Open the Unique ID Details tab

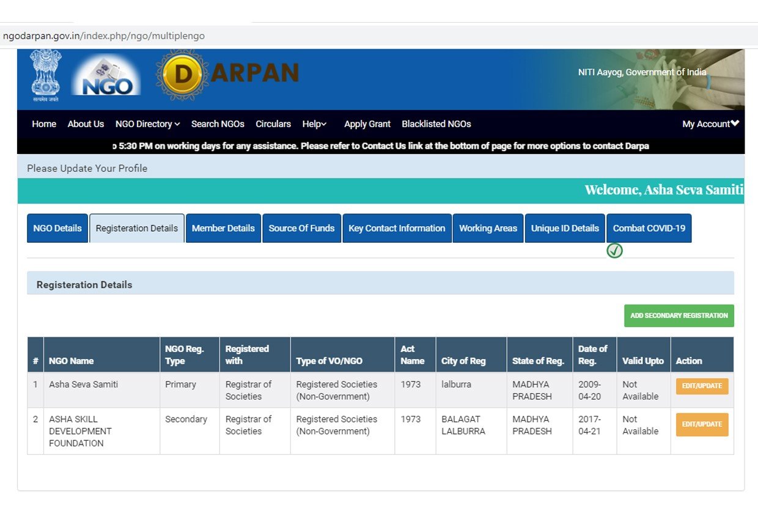point(565,228)
